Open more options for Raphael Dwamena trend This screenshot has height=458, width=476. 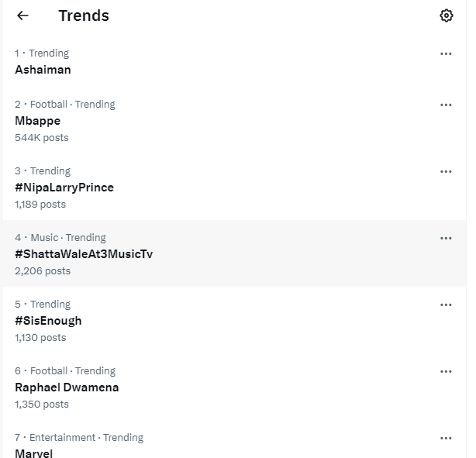point(446,371)
